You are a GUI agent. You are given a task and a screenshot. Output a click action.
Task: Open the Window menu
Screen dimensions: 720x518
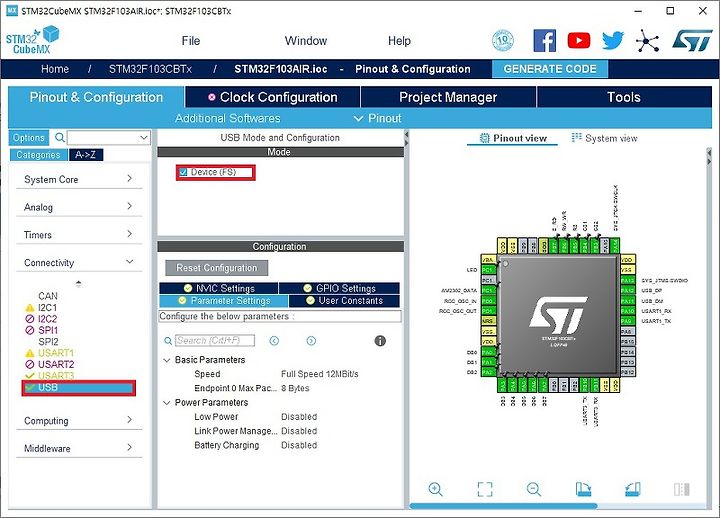(306, 41)
